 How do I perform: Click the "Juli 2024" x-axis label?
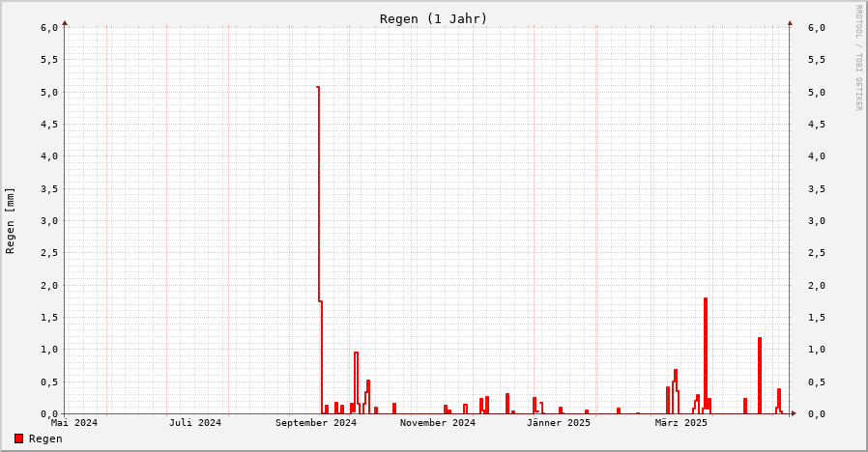[x=195, y=423]
